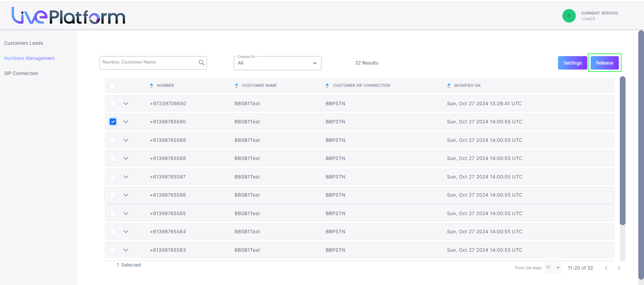Go to next page arrow
The image size is (644, 285).
point(619,268)
